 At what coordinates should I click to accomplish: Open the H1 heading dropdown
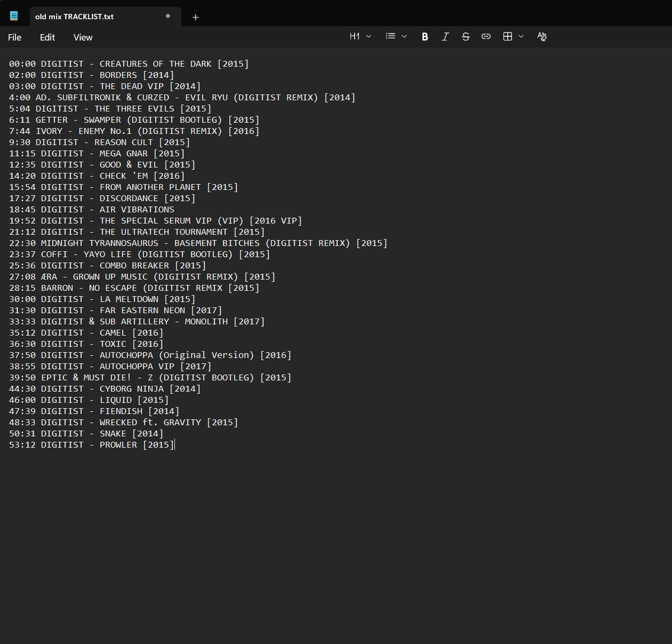tap(360, 36)
